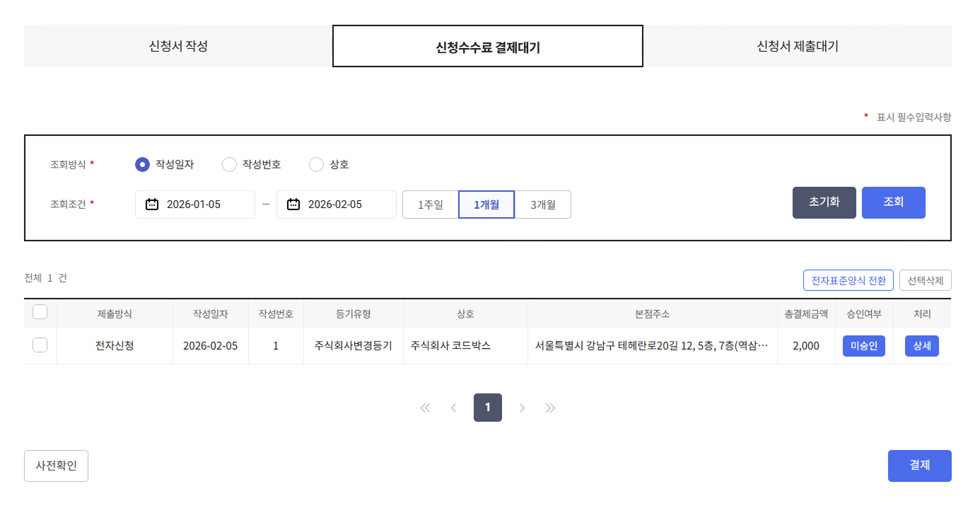Click page number 1 in pagination
The height and width of the screenshot is (513, 980).
(487, 408)
